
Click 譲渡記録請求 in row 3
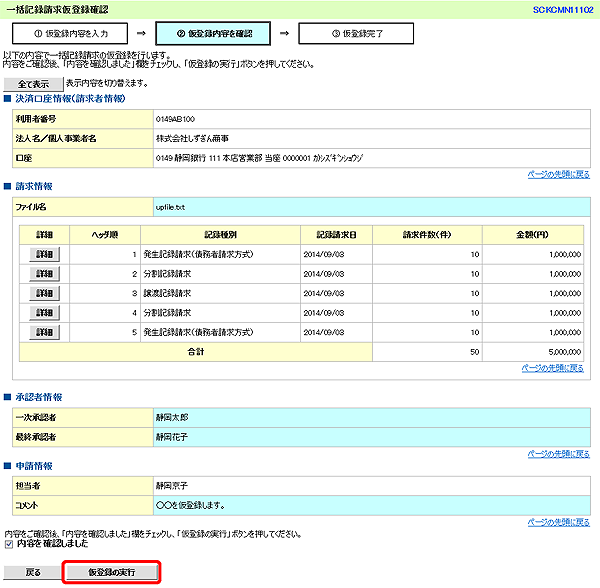(167, 293)
